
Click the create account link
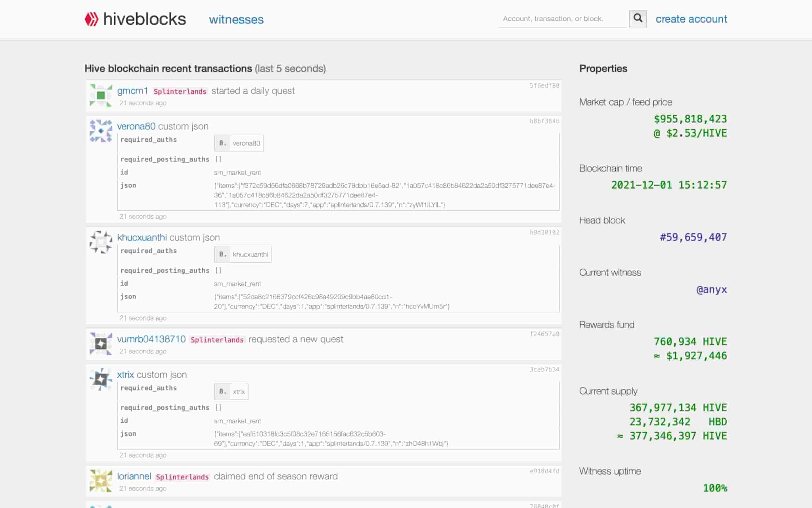click(691, 19)
